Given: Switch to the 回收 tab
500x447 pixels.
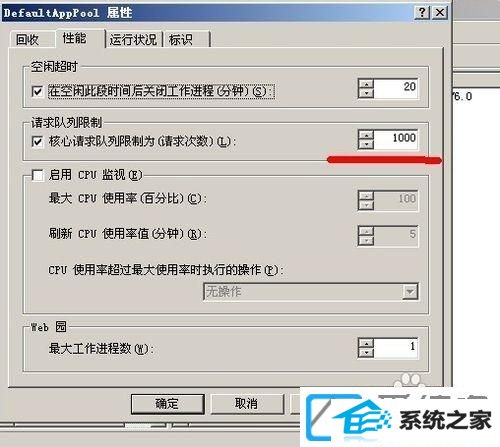Looking at the screenshot, I should 28,40.
